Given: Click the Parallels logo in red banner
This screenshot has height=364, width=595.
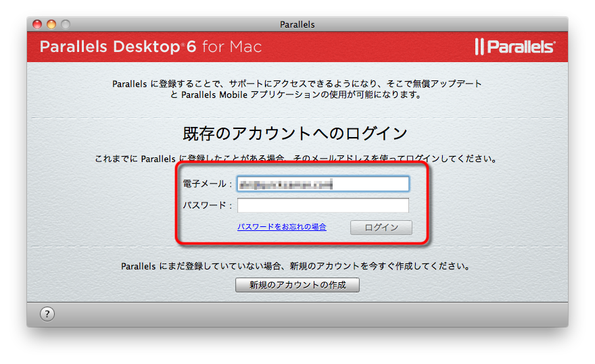Looking at the screenshot, I should pos(515,47).
